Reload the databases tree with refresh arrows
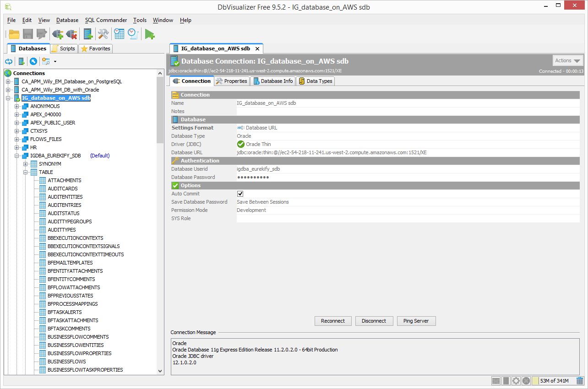588x389 pixels. pos(9,61)
